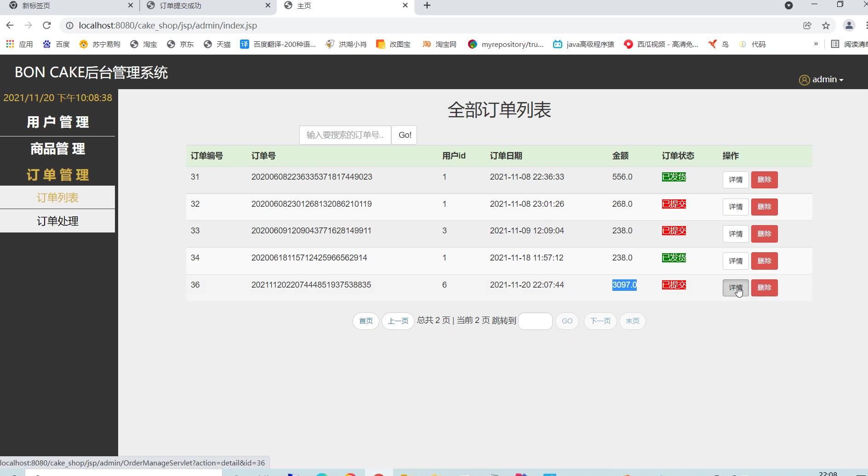
Task: Collapse 订单管理 sidebar section
Action: [x=57, y=175]
